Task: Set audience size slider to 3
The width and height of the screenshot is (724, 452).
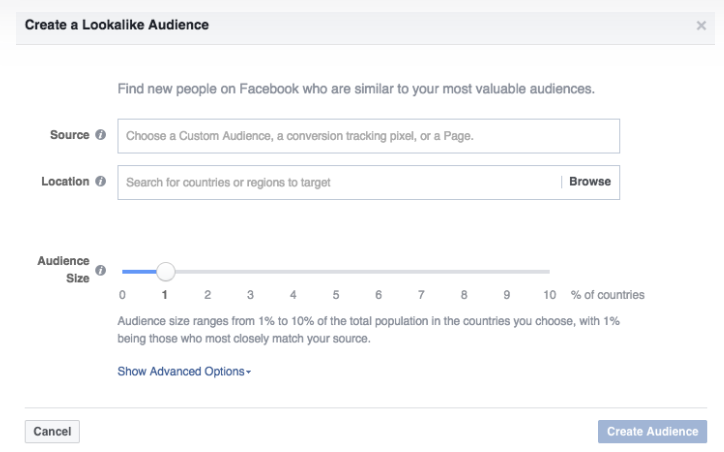Action: click(x=251, y=271)
